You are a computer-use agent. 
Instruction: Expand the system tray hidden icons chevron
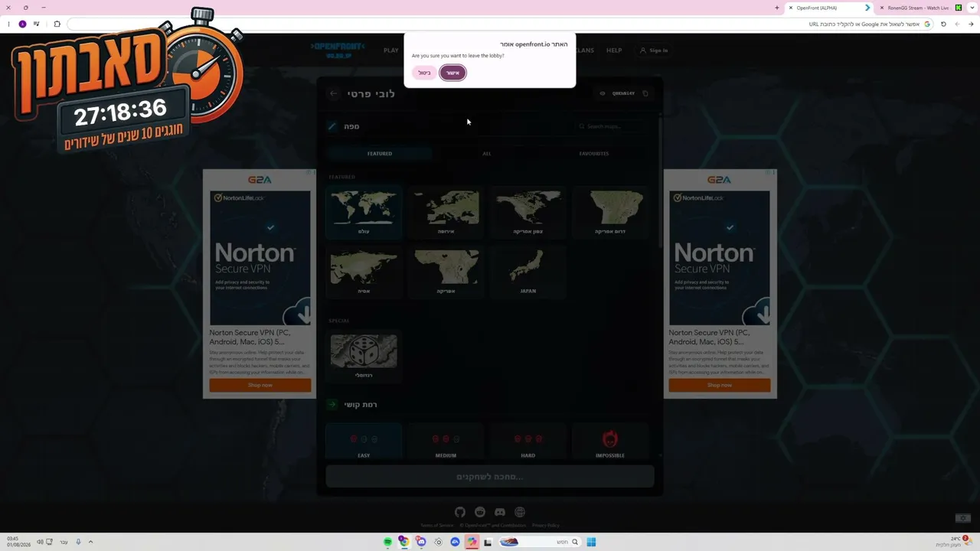[x=90, y=542]
